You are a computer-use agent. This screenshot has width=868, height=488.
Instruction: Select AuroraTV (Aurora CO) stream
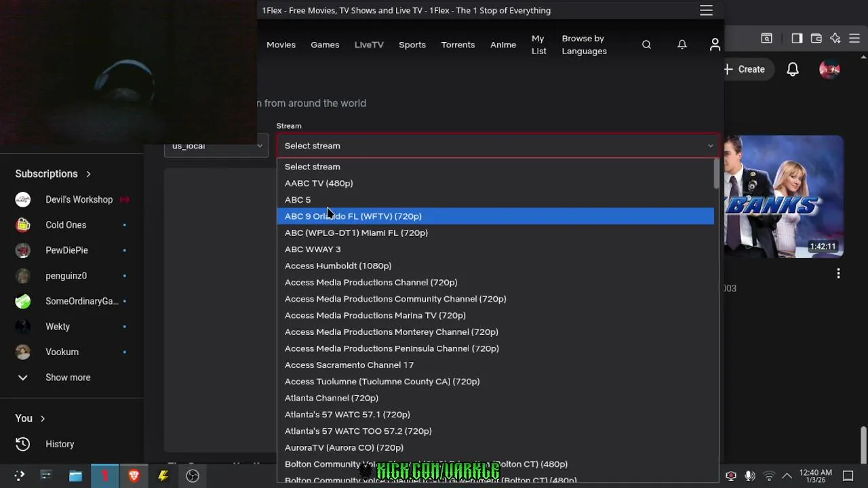[x=495, y=447]
